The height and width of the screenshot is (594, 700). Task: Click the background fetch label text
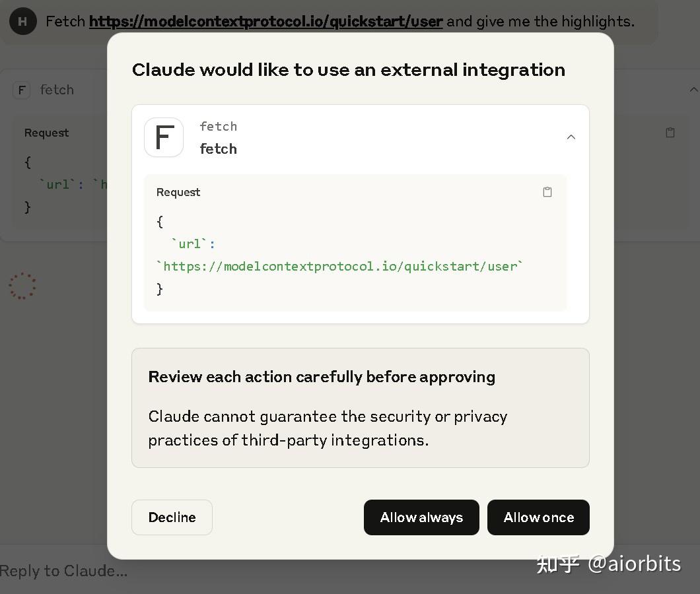click(x=57, y=90)
